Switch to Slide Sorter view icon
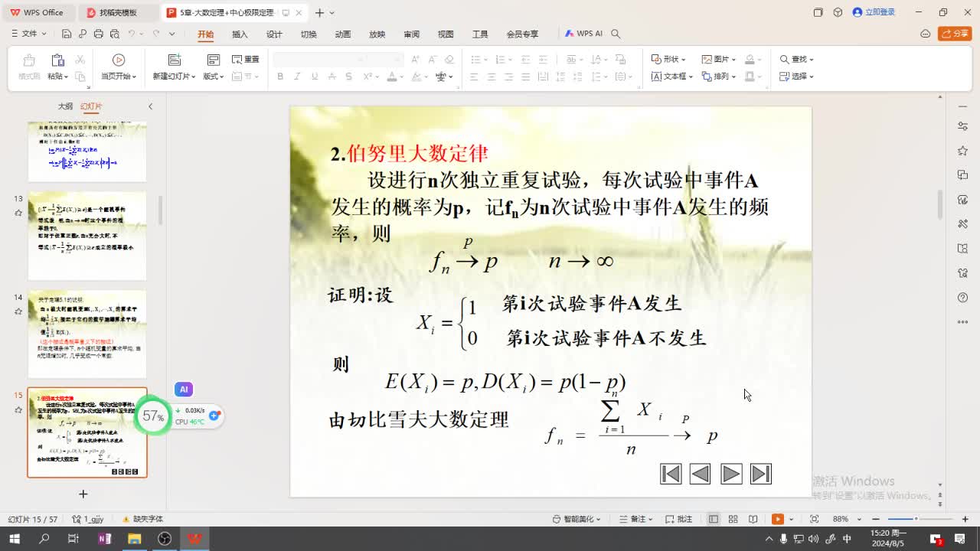This screenshot has width=980, height=551. click(x=733, y=519)
